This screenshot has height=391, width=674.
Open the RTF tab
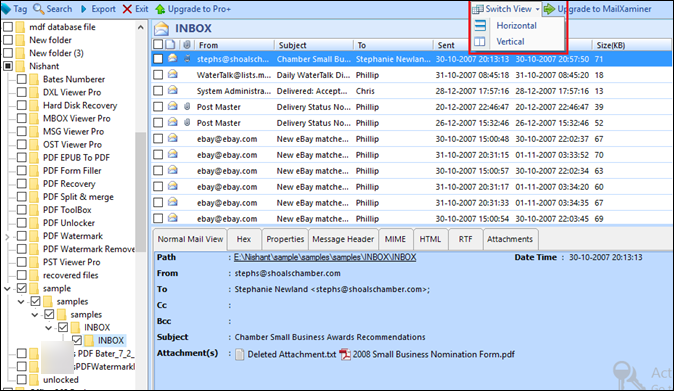point(465,239)
